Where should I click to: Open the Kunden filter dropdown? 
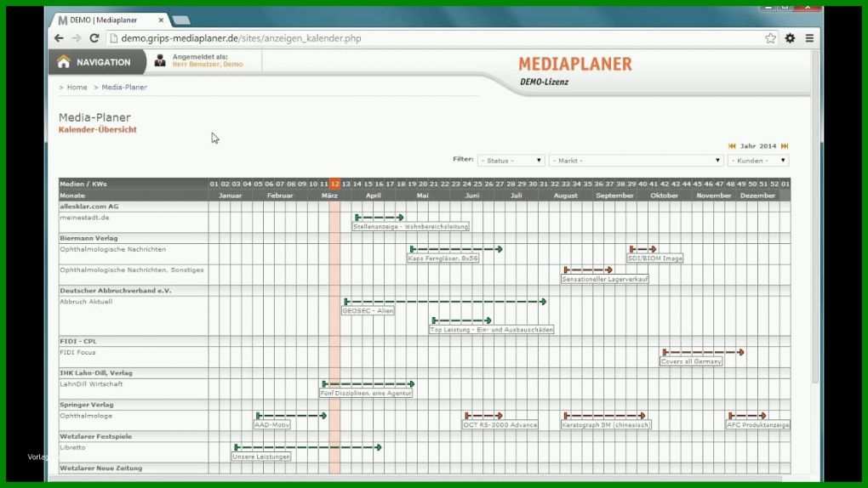[758, 161]
